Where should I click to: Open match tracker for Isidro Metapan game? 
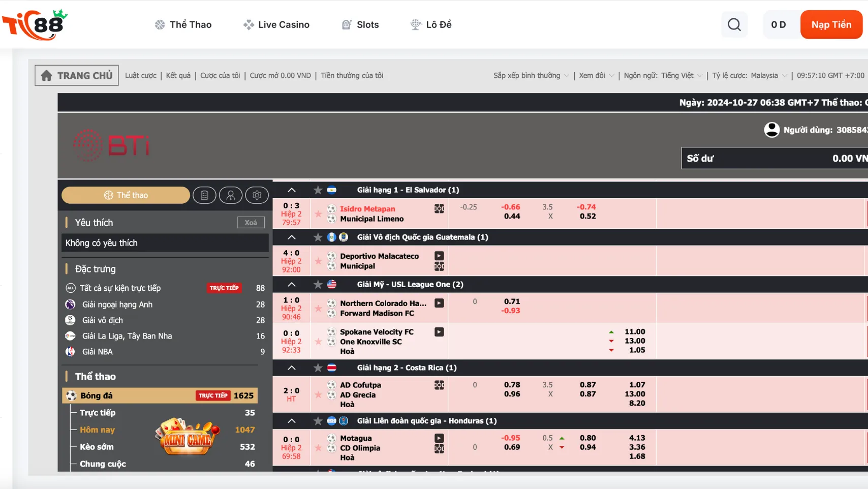pos(439,208)
